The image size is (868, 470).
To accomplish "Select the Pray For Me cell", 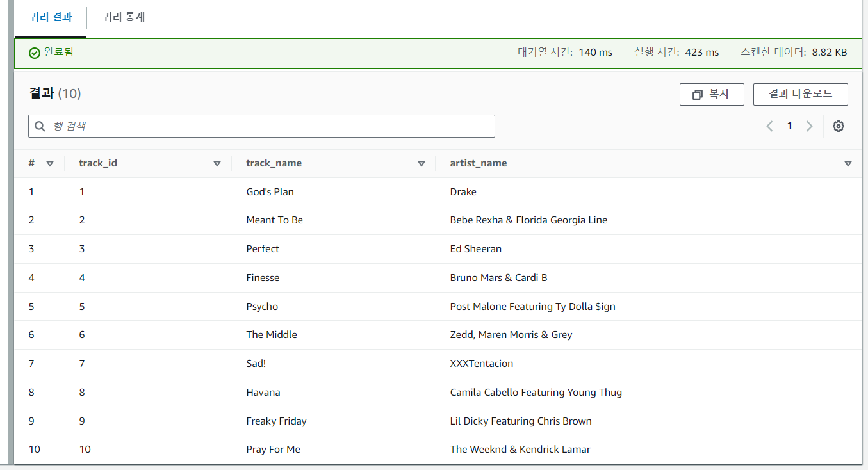I will (x=273, y=450).
